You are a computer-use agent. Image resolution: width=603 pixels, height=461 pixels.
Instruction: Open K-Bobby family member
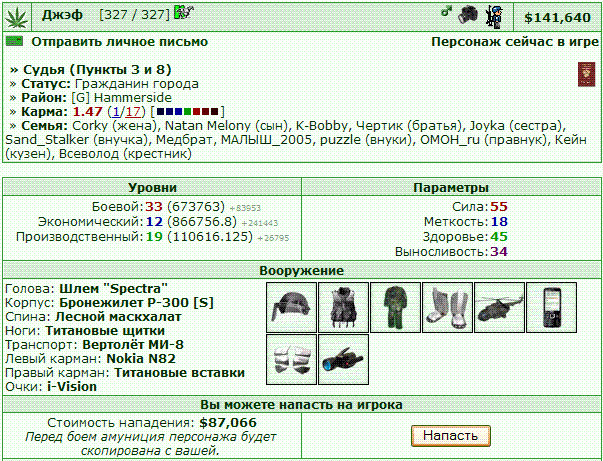321,126
